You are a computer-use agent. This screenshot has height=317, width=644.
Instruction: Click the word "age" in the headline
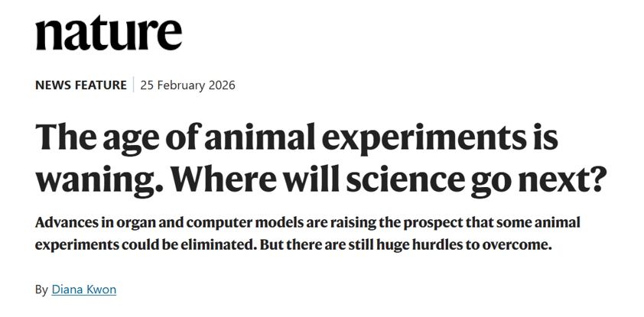(x=128, y=141)
